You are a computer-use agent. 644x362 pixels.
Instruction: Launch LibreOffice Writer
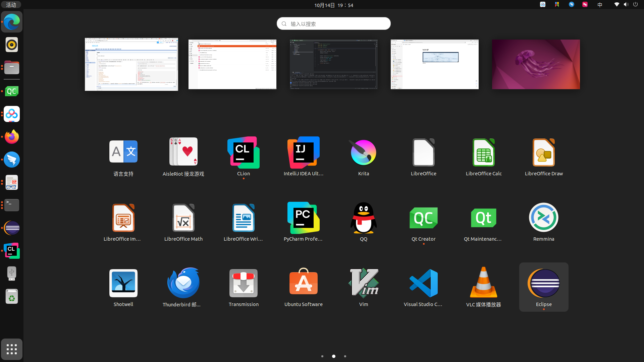244,222
